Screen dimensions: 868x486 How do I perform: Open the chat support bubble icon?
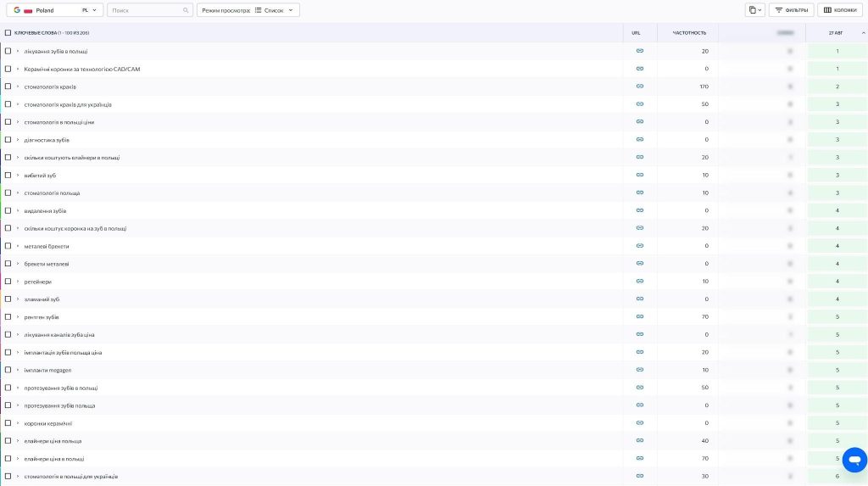tap(854, 461)
